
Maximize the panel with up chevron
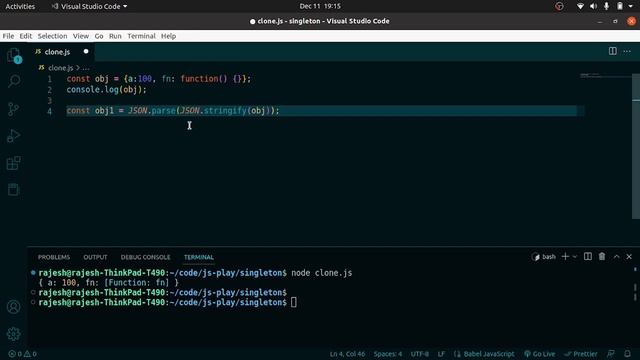click(616, 256)
